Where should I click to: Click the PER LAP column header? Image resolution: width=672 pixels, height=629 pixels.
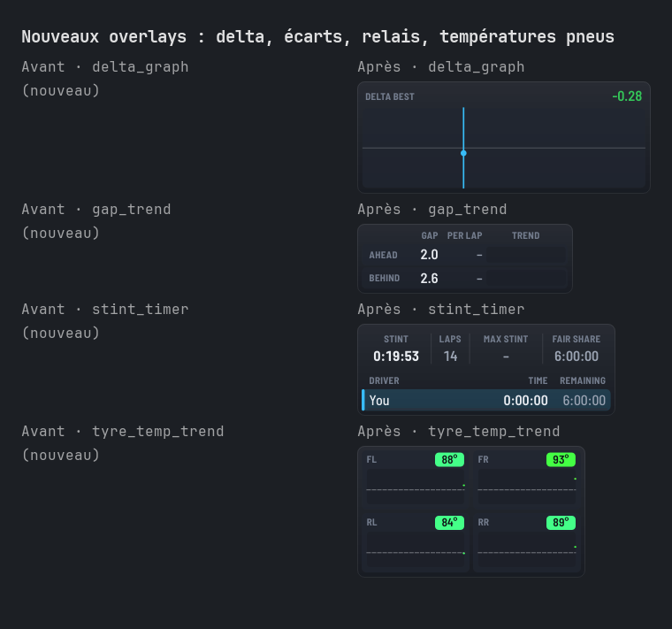pos(464,236)
